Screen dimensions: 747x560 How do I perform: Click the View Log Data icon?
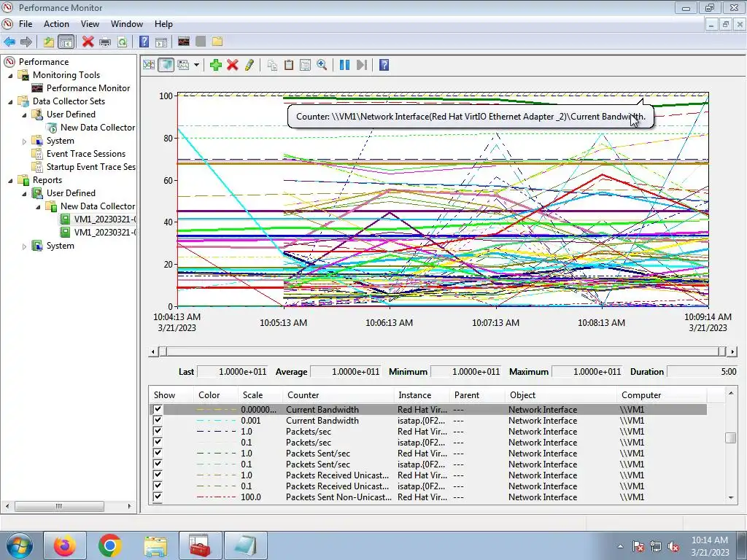[166, 65]
